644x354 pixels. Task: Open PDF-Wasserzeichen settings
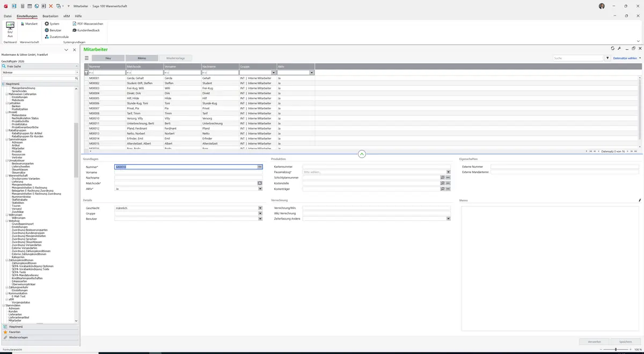pyautogui.click(x=87, y=24)
